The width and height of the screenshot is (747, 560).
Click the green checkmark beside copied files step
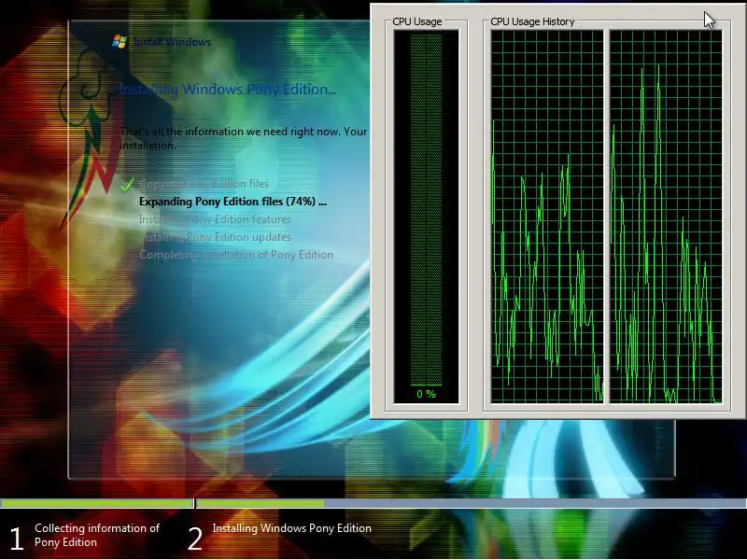pos(127,185)
